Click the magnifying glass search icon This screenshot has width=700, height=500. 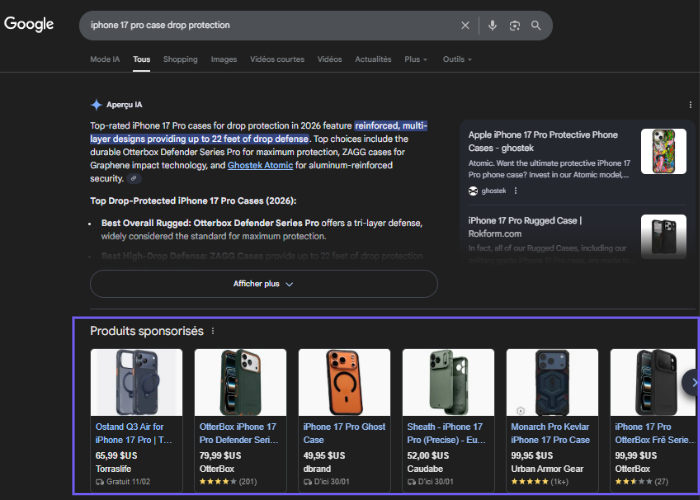[537, 25]
